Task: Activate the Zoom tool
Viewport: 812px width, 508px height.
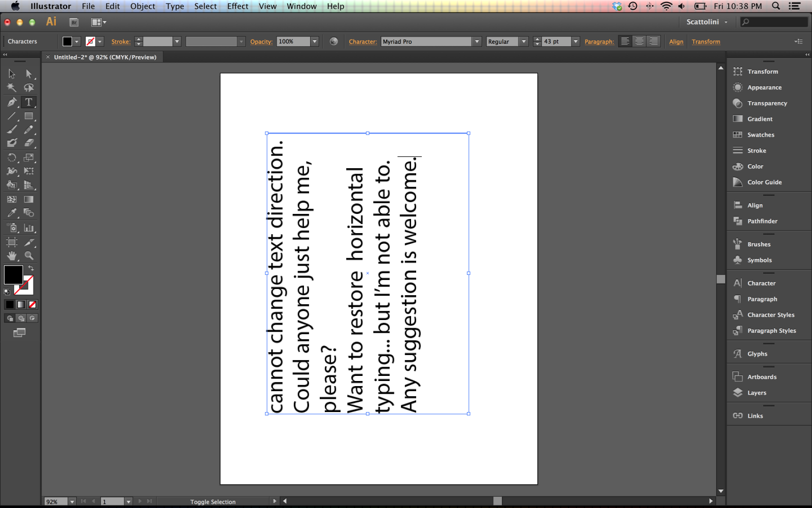Action: [29, 256]
